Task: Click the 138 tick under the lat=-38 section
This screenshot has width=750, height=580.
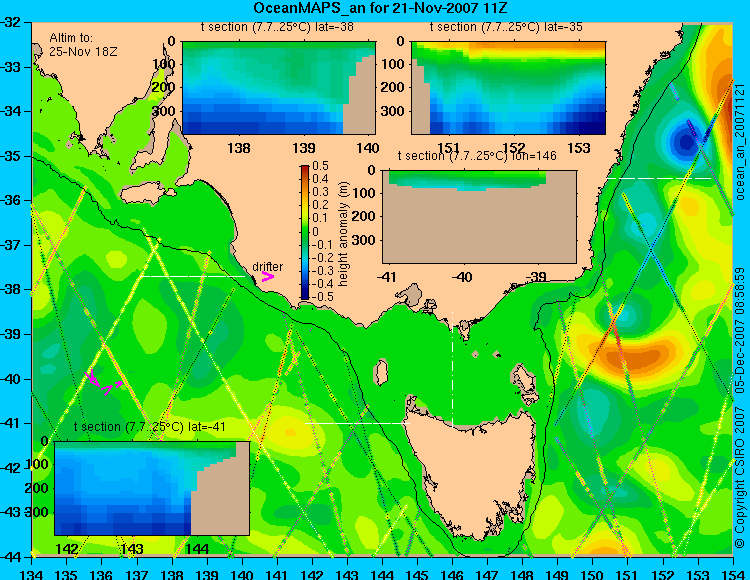Action: coord(239,148)
